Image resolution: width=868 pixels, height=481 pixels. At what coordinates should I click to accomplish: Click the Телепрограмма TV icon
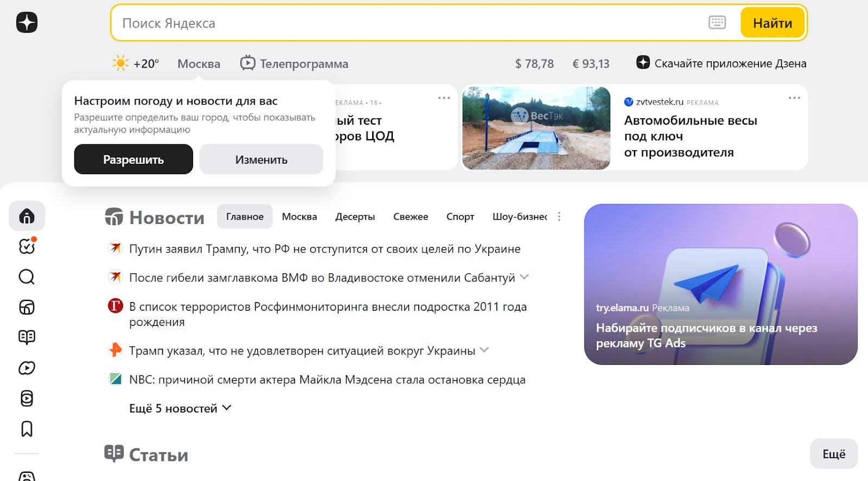point(247,63)
